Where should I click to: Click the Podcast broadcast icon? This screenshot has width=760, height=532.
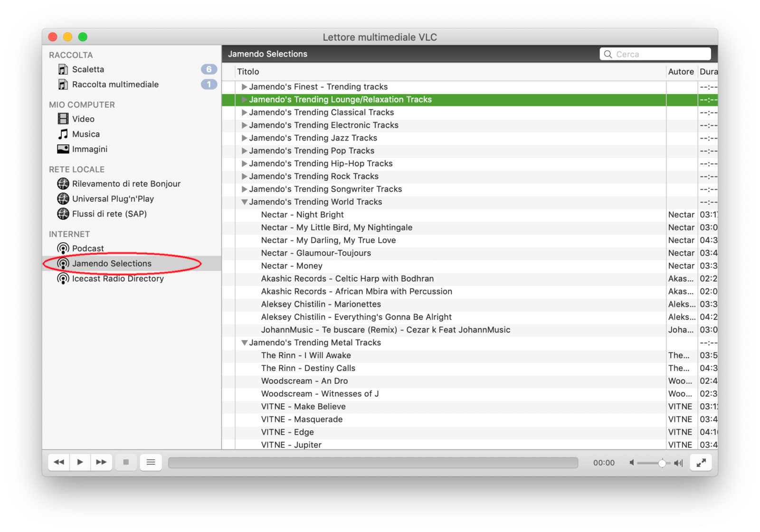pos(63,248)
